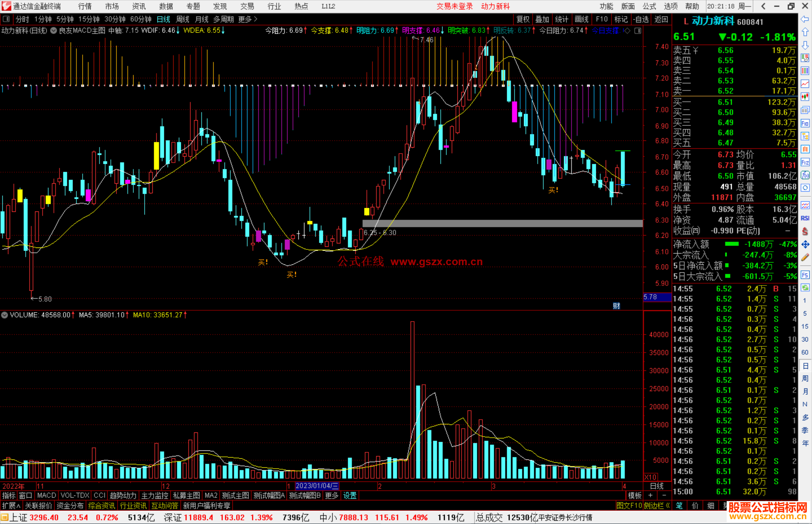
Task: Switch to 15-minute period in sidebar
Action: click(x=804, y=326)
